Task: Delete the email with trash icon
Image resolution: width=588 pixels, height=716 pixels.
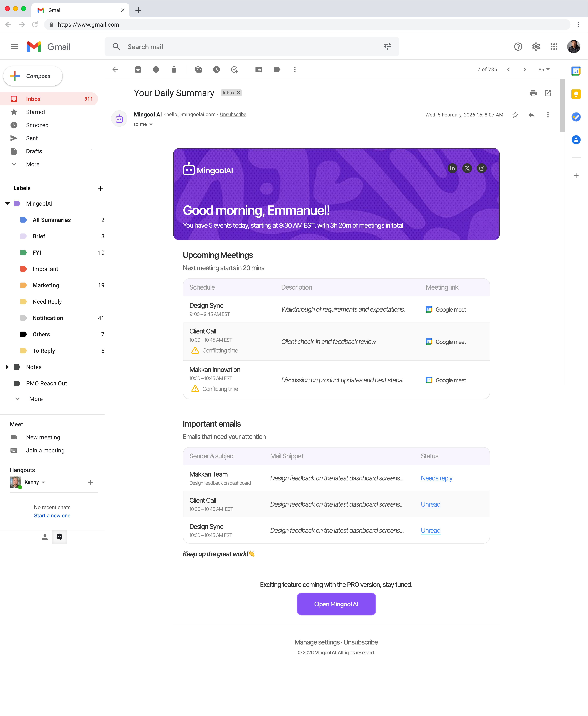Action: 174,69
